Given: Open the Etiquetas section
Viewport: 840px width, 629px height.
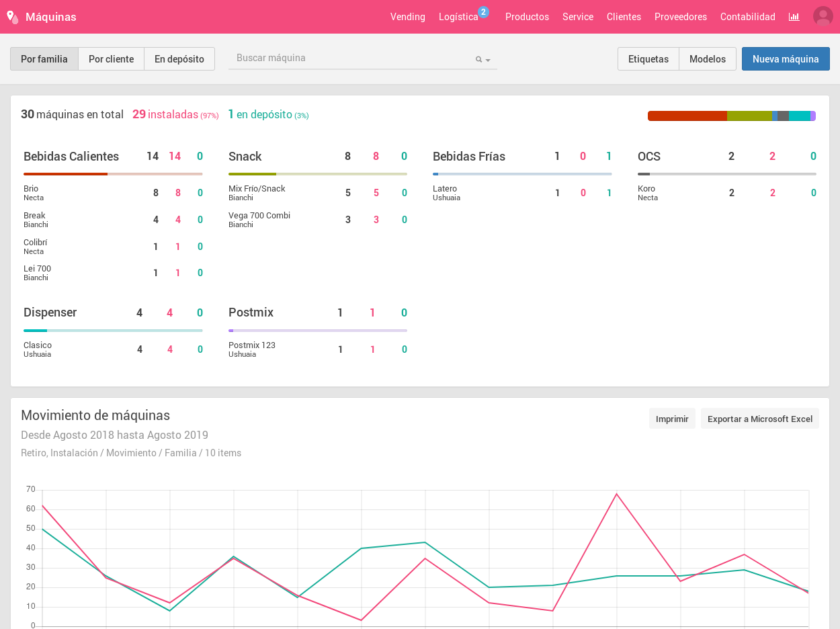Looking at the screenshot, I should click(648, 59).
